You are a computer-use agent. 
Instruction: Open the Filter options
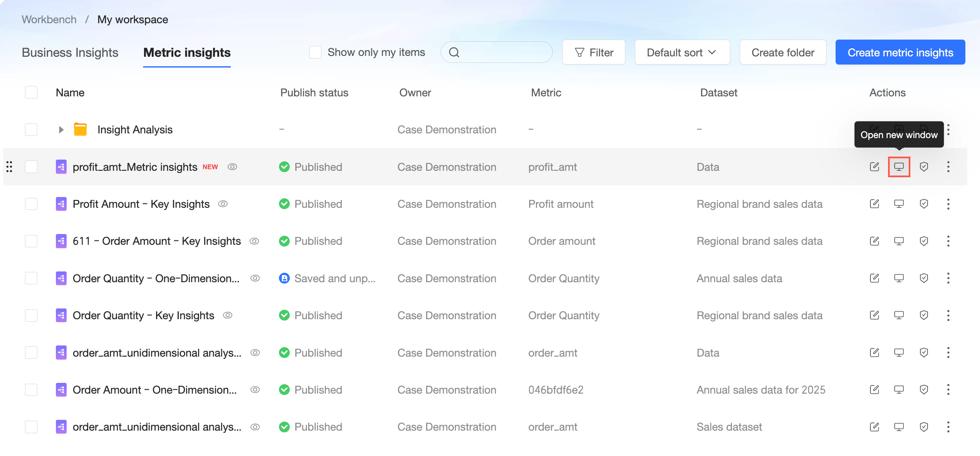[x=594, y=52]
